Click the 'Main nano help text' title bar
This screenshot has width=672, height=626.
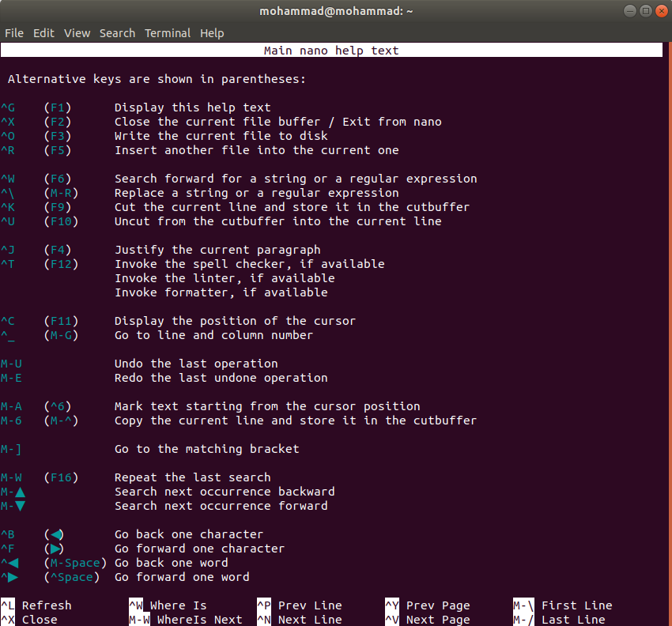click(331, 50)
